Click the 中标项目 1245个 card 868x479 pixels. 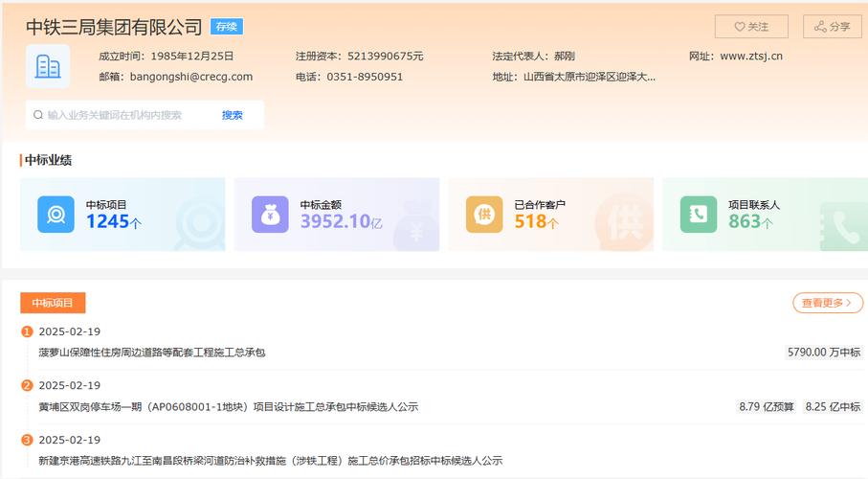tap(122, 214)
